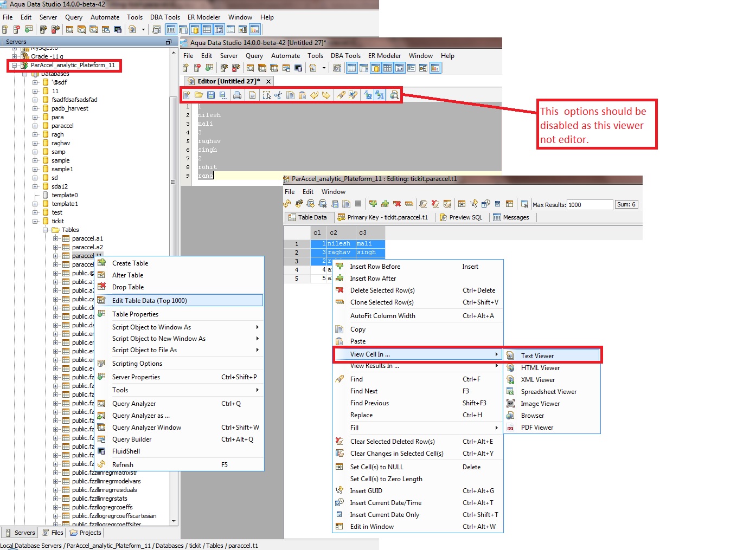
Task: Open the Query menu in the main window
Action: coord(74,17)
